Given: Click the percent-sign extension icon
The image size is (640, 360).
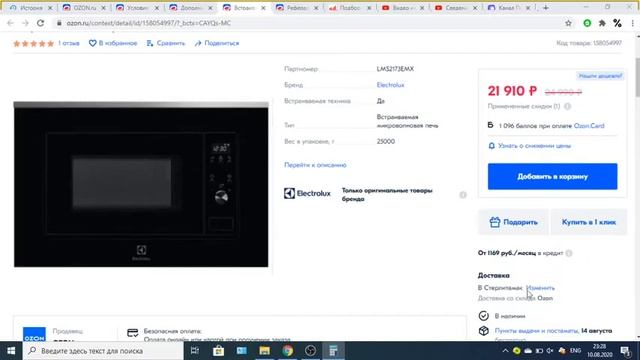Looking at the screenshot, I should pyautogui.click(x=617, y=23).
